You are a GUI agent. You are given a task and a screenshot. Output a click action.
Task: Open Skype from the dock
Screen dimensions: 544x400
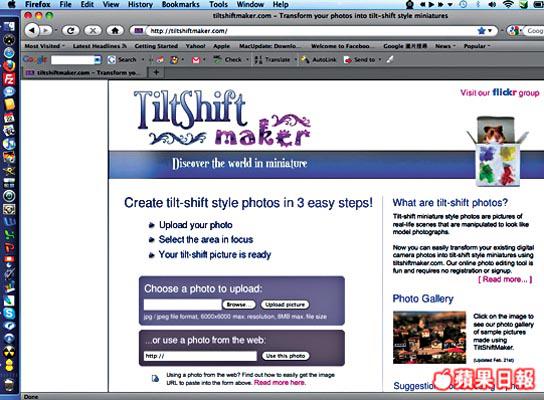[x=9, y=313]
